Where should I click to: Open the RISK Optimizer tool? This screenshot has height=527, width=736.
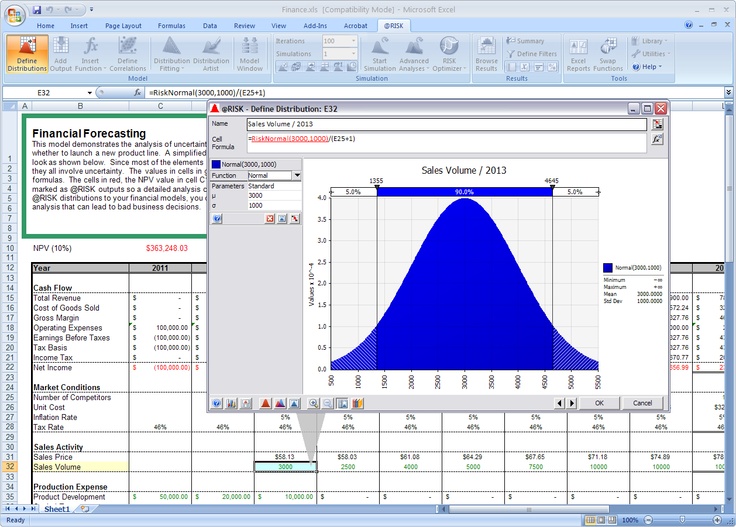[449, 54]
